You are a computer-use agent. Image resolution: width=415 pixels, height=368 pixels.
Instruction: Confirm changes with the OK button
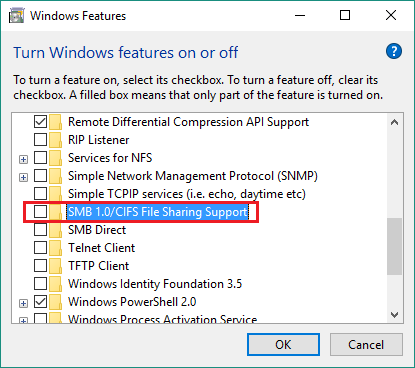pos(283,344)
